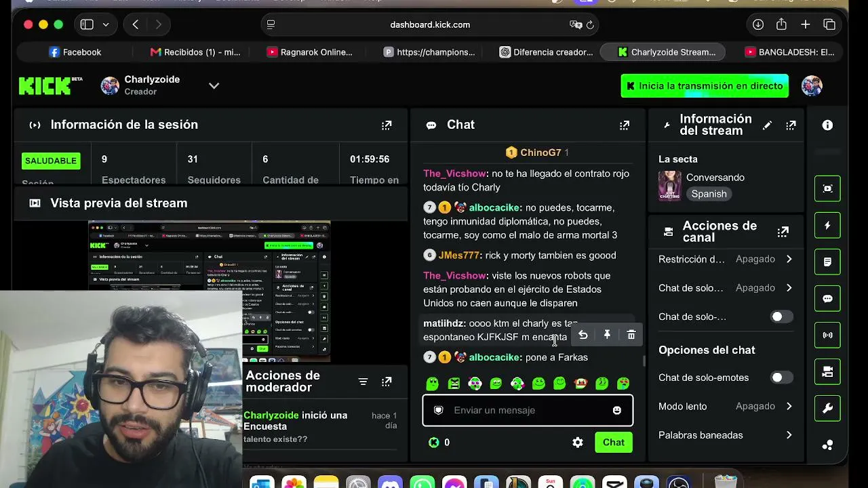Reply to matiihdz's message with the arrow icon
This screenshot has width=868, height=488.
tap(583, 335)
